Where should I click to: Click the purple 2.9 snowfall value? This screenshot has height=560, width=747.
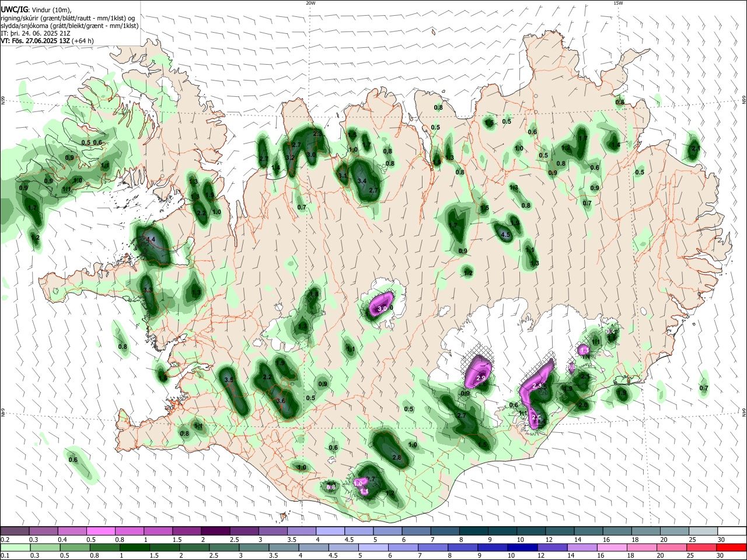[x=481, y=379]
